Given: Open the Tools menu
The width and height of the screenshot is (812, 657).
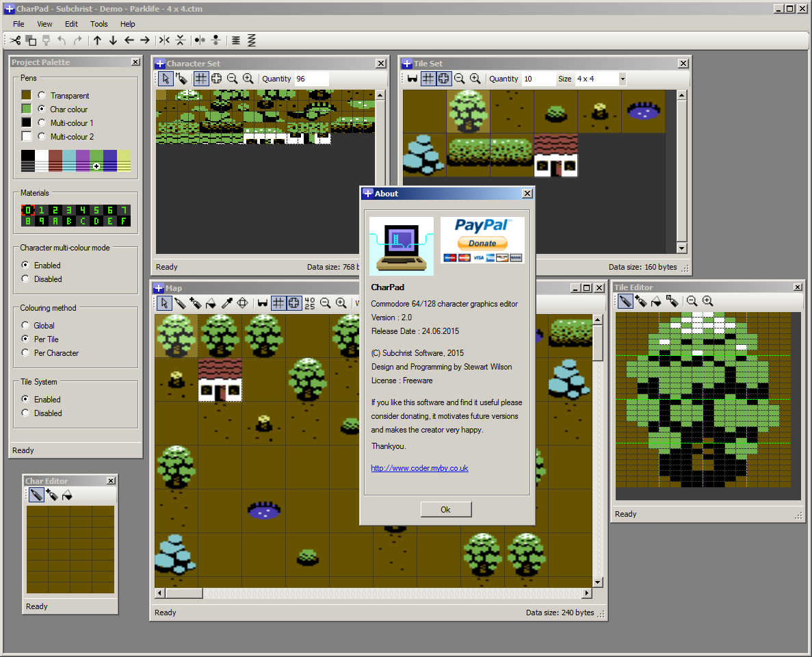Looking at the screenshot, I should coord(99,24).
